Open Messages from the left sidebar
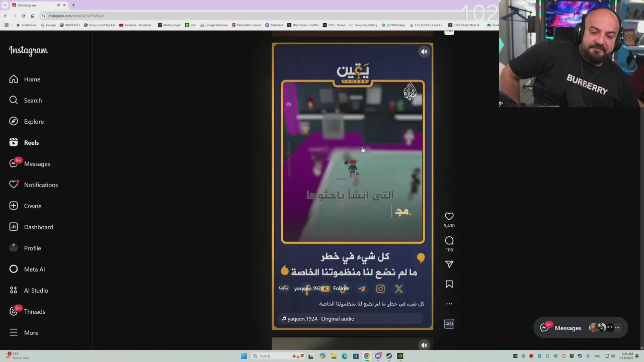Screen dimensions: 644x362 [x=29, y=164]
